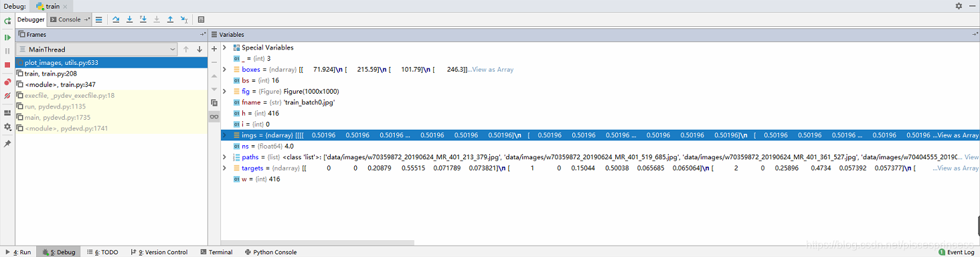Pin the debug tab
Image resolution: width=980 pixels, height=257 pixels.
tap(7, 144)
